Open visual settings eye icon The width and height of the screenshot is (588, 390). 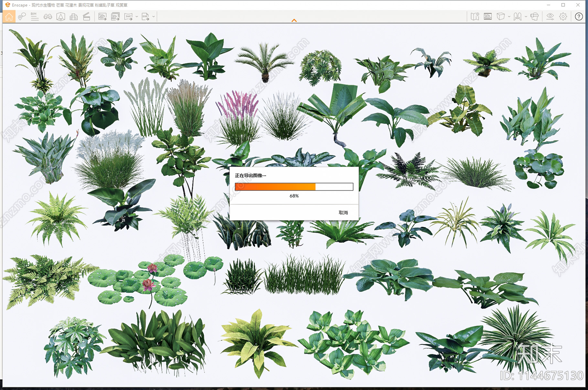[550, 17]
